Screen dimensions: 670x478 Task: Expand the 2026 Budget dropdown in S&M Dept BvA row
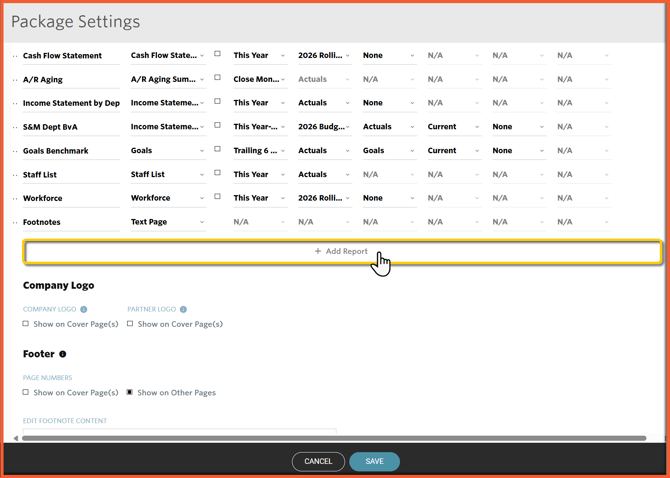point(323,127)
